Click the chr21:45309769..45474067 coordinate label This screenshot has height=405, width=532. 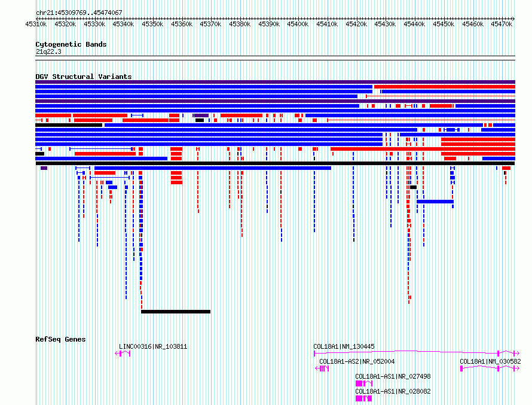(x=79, y=13)
